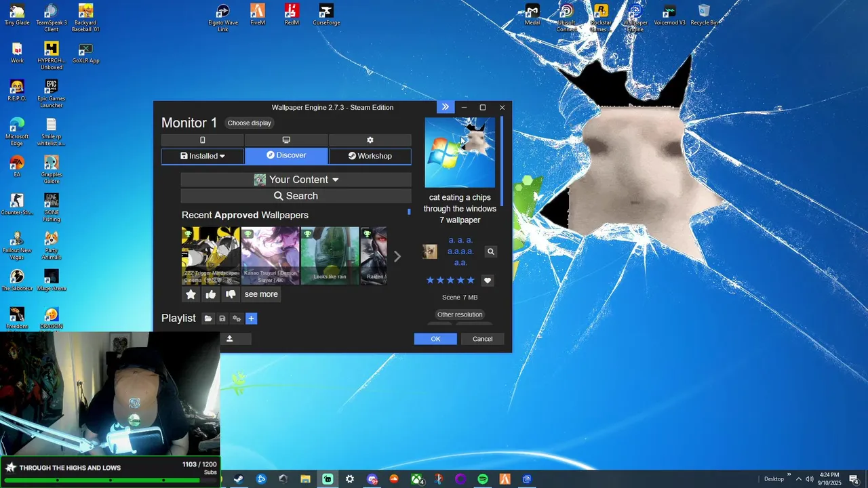Open the monitor display tab icon
The height and width of the screenshot is (488, 868).
point(286,140)
